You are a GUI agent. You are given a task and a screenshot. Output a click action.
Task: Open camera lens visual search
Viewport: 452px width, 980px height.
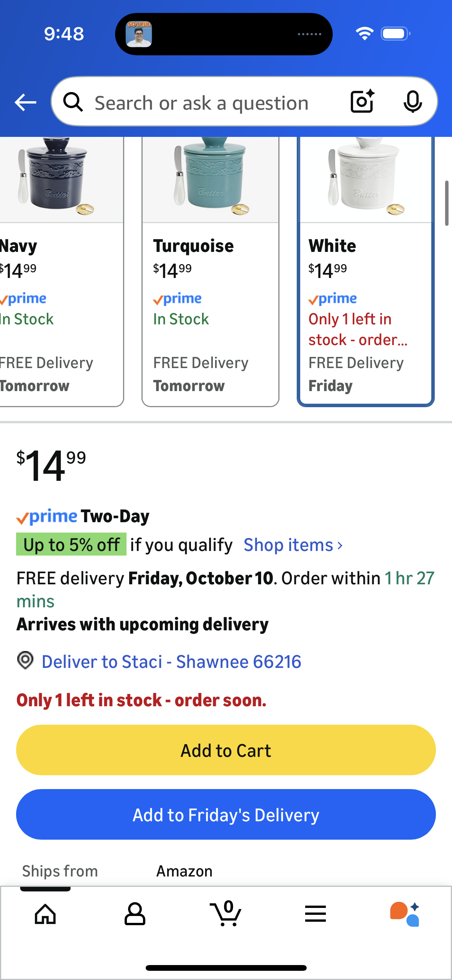[x=362, y=102]
